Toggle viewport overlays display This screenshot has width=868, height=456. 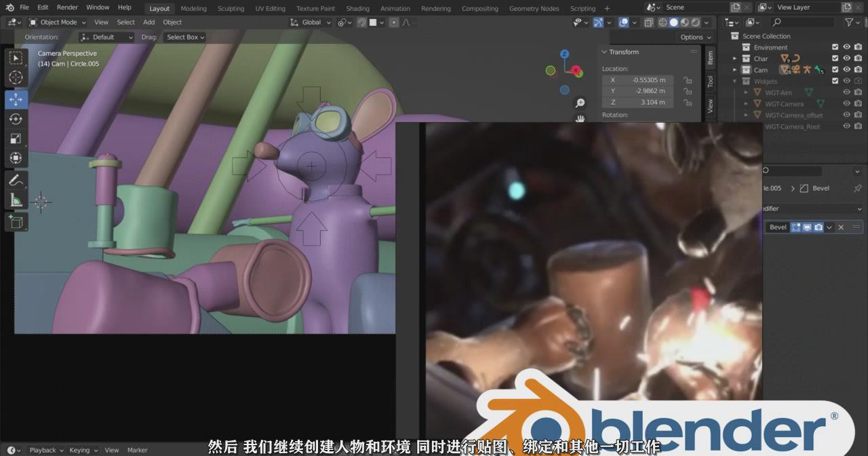coord(624,22)
